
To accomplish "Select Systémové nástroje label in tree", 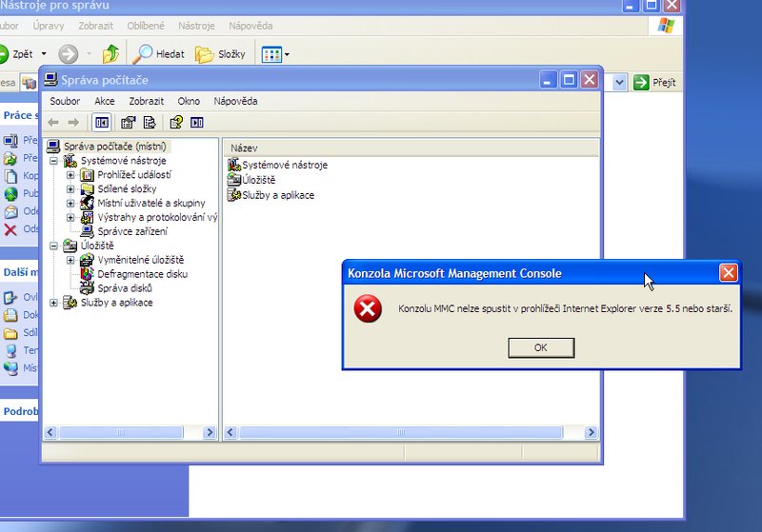I will click(124, 161).
